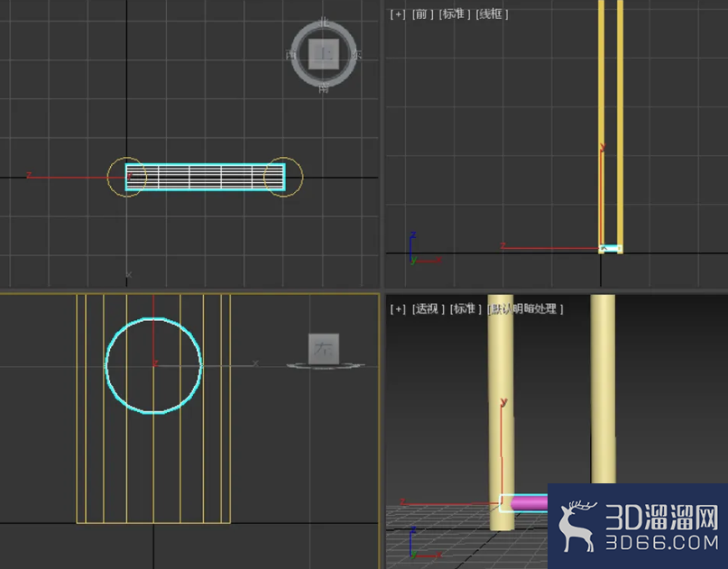Select the right yellow column in Perspective viewport
The image size is (728, 569).
tap(604, 389)
